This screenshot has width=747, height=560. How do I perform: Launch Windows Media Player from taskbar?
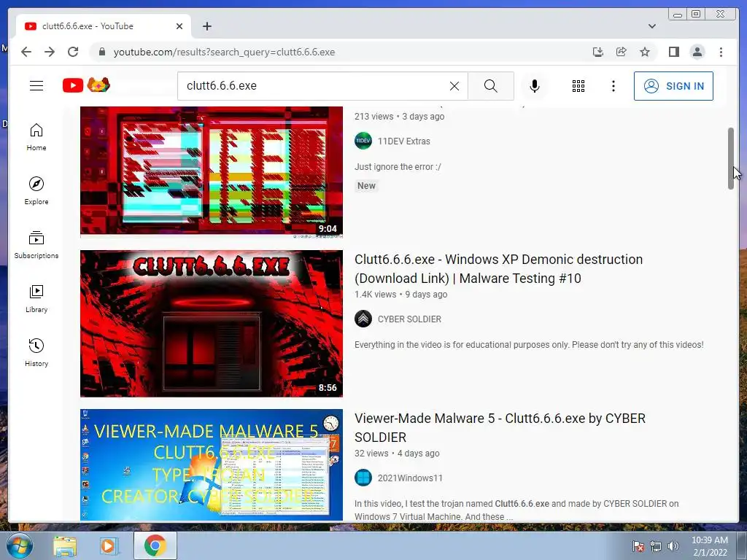tap(109, 545)
